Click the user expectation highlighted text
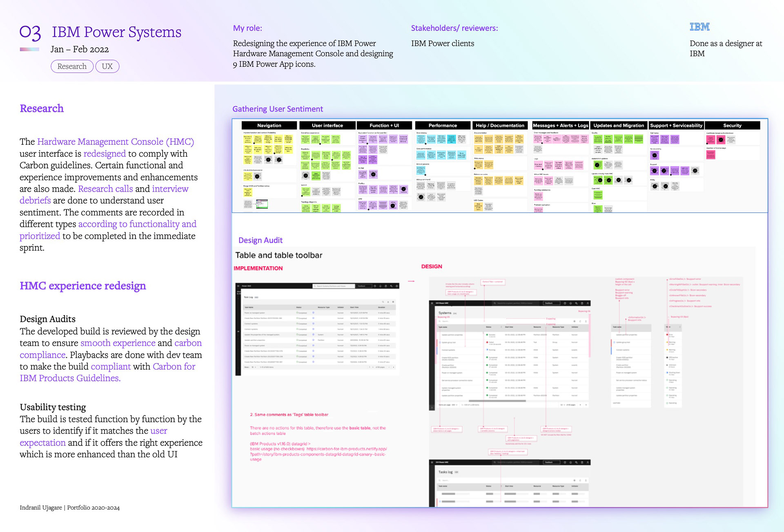Screen dimensions: 784x532 [x=94, y=437]
